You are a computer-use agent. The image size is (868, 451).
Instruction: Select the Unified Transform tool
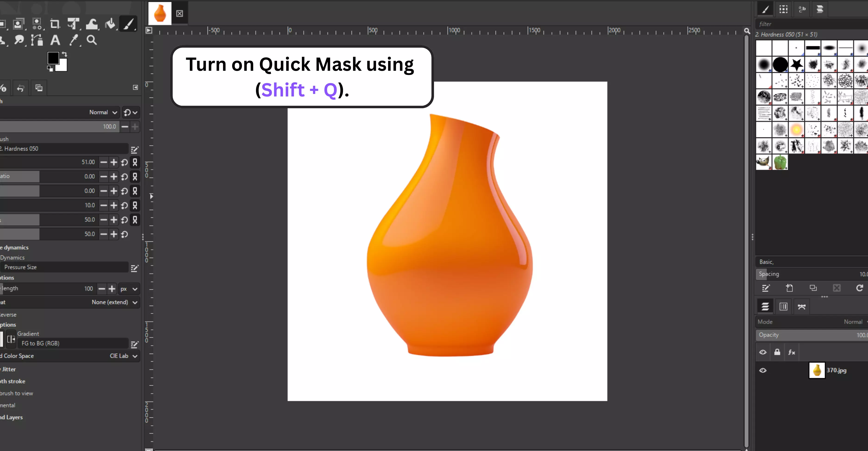[x=73, y=24]
